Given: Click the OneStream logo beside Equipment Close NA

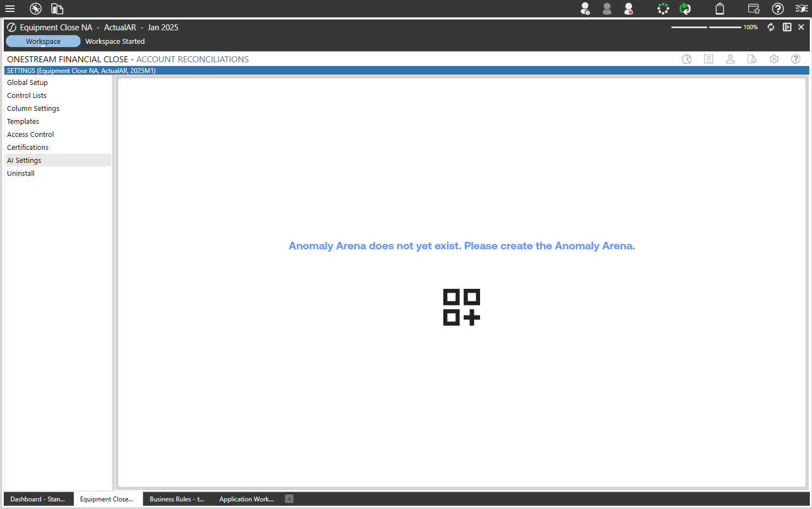Looking at the screenshot, I should pyautogui.click(x=11, y=27).
